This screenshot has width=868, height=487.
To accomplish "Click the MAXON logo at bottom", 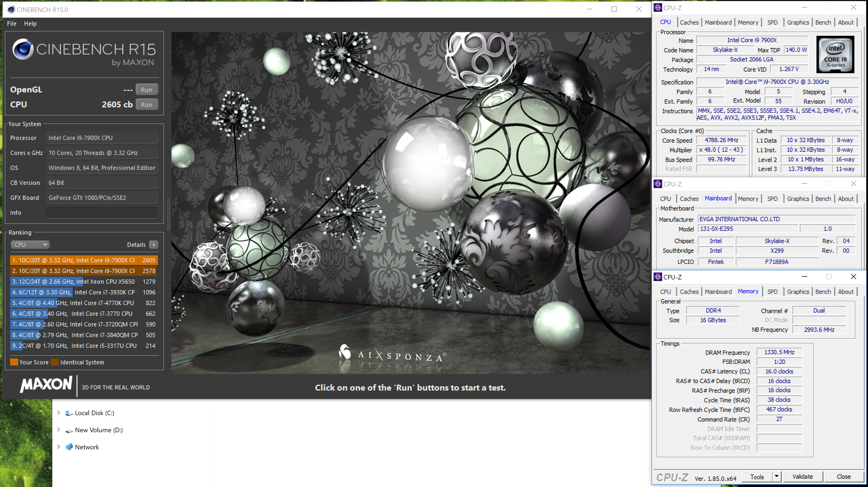I will (x=46, y=384).
